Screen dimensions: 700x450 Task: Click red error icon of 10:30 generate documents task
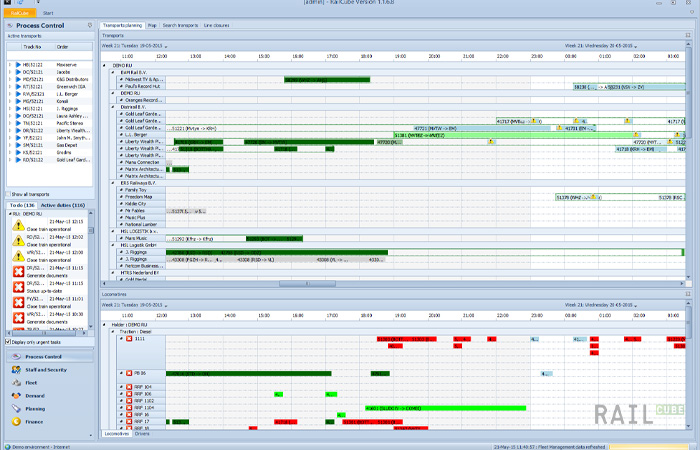pyautogui.click(x=18, y=318)
